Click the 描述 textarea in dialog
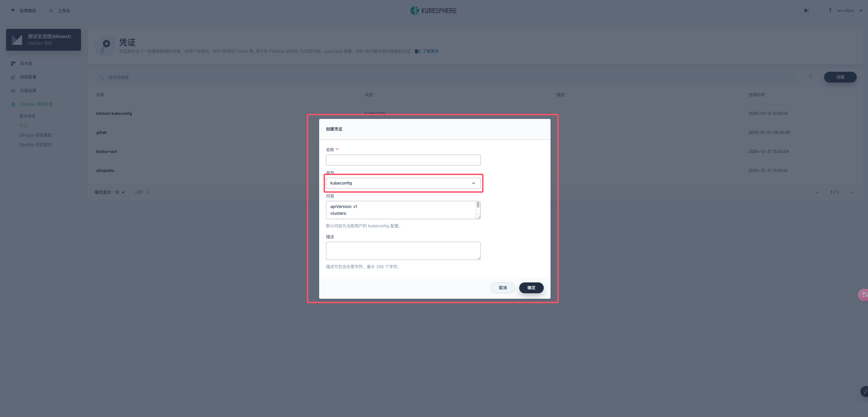The width and height of the screenshot is (868, 417). (x=403, y=251)
